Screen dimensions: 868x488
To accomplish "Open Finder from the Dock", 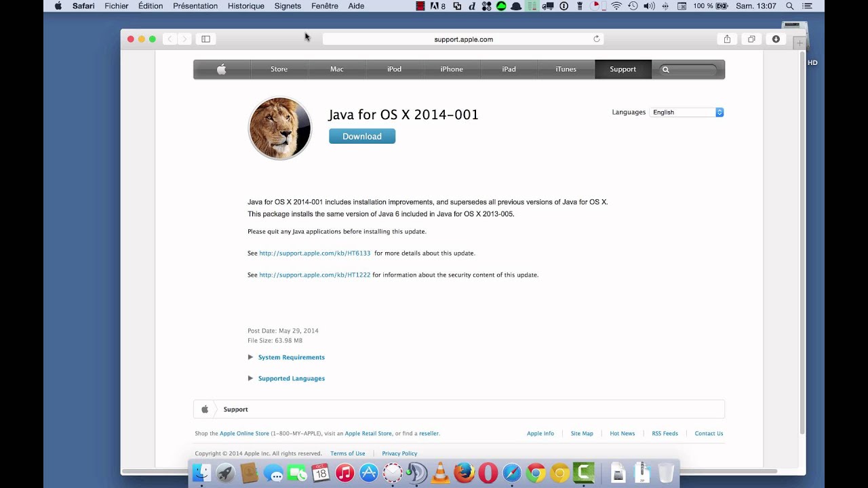I will pos(201,472).
